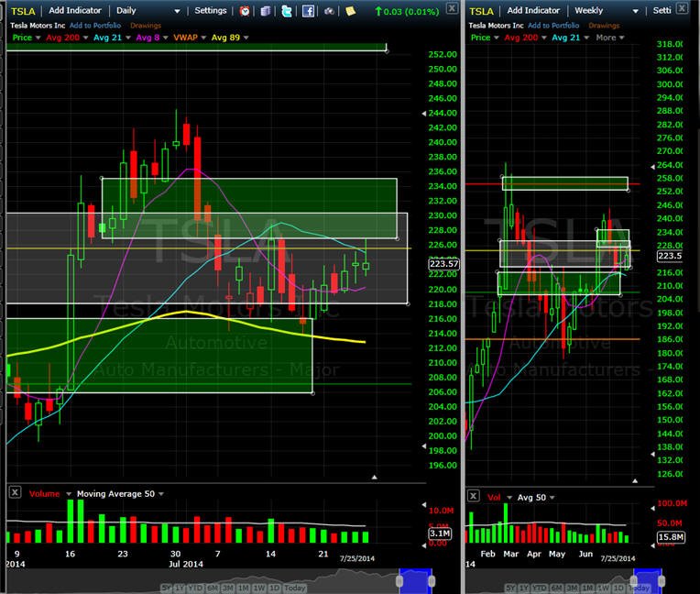Select 1D range in daily chart

coord(274,588)
